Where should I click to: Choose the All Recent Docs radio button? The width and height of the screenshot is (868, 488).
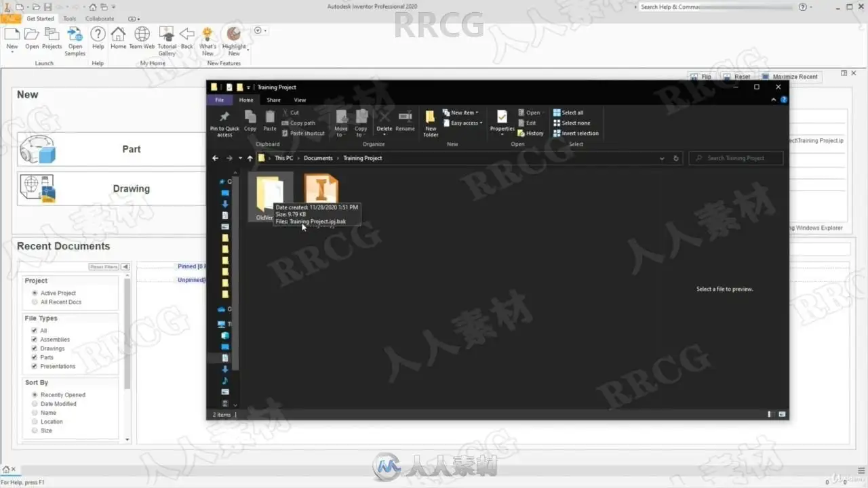coord(35,302)
